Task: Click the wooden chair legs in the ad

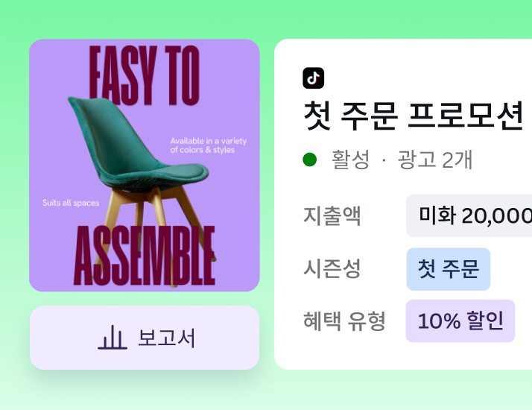Action: [x=149, y=216]
